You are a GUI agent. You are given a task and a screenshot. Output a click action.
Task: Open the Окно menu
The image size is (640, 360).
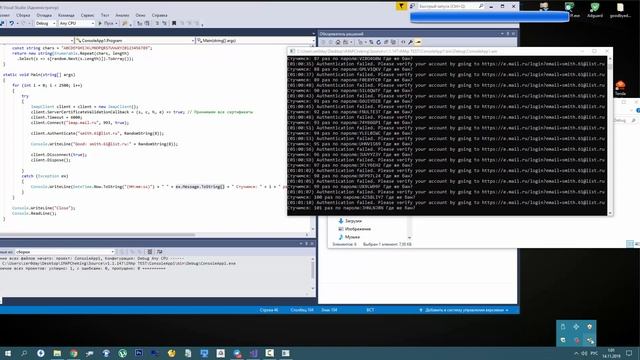(140, 15)
